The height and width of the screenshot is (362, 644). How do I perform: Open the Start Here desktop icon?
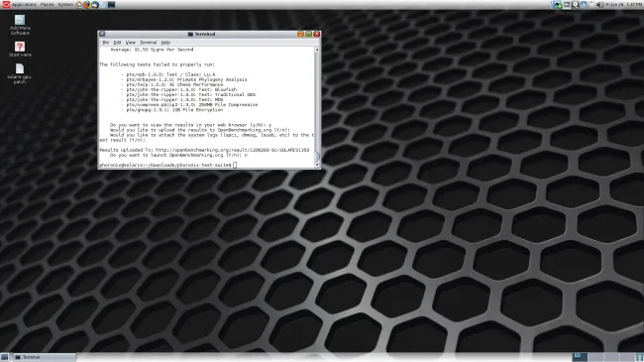point(20,49)
